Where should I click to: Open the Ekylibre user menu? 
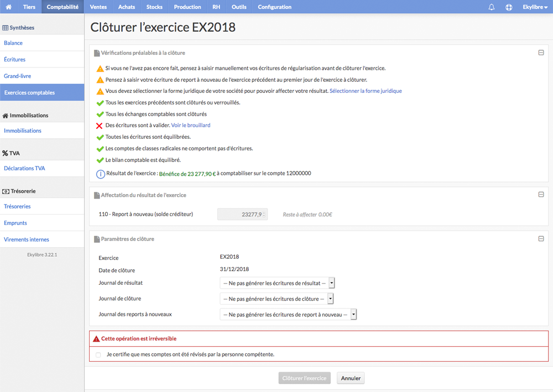(x=535, y=7)
